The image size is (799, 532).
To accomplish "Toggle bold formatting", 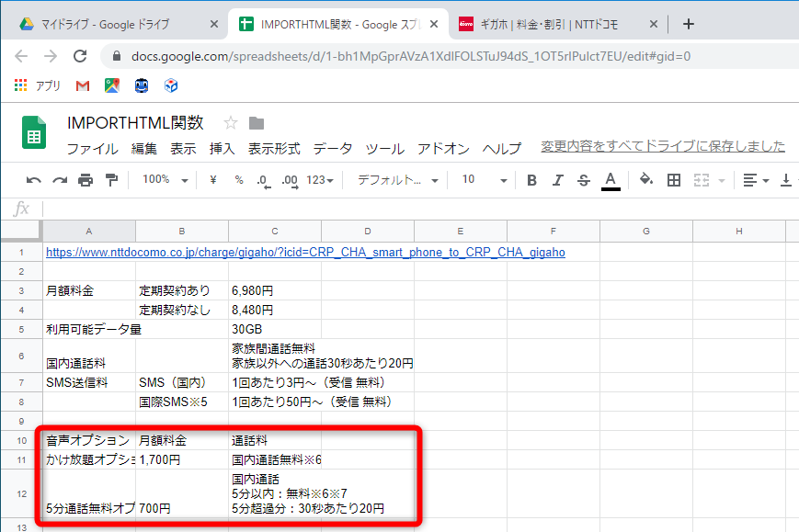I will point(531,180).
